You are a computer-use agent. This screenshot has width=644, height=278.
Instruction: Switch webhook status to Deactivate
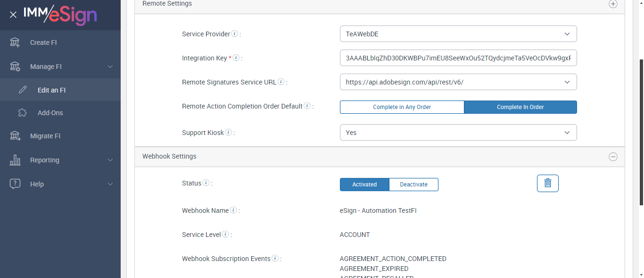click(413, 185)
